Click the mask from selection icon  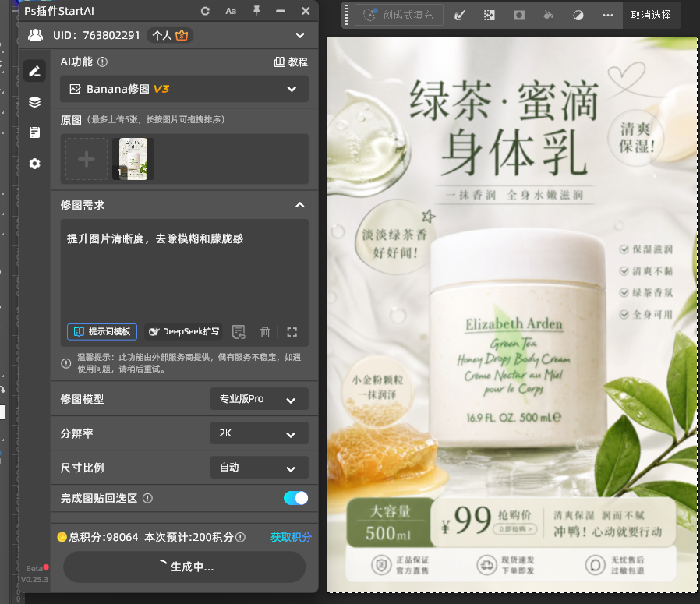click(x=518, y=16)
